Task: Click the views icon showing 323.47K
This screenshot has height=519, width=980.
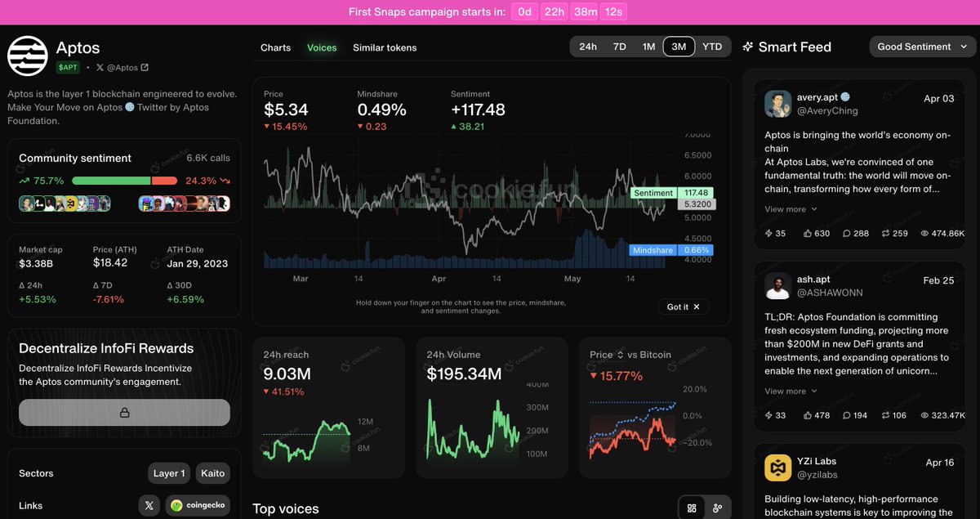Action: pos(924,415)
